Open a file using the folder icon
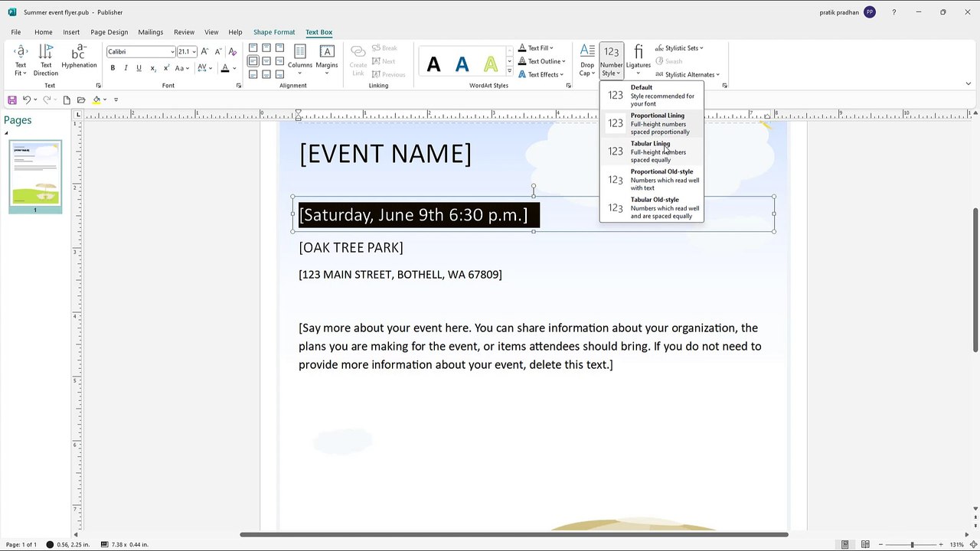980x551 pixels. tap(81, 99)
